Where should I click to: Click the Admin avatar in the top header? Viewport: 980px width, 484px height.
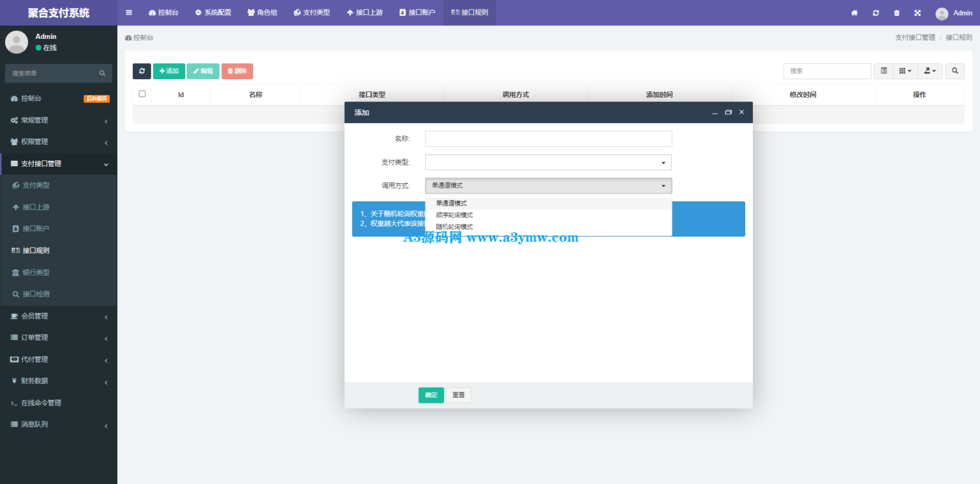(942, 13)
